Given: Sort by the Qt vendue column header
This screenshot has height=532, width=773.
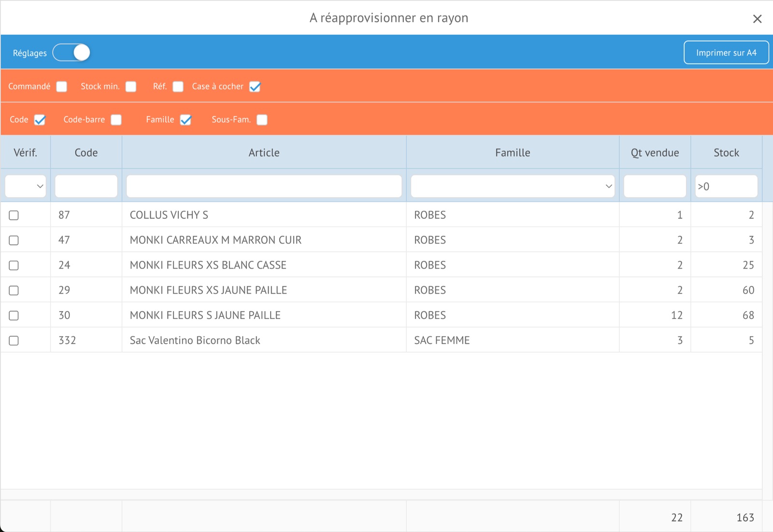Looking at the screenshot, I should [655, 153].
